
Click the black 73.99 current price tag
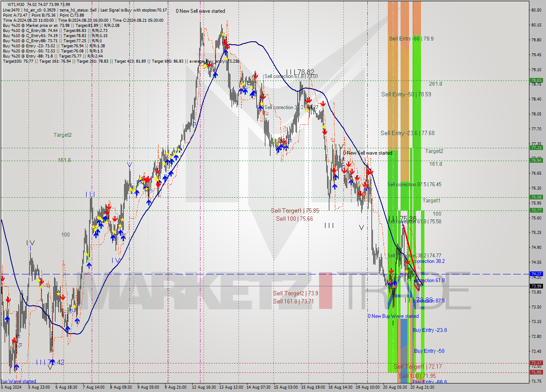click(x=536, y=286)
